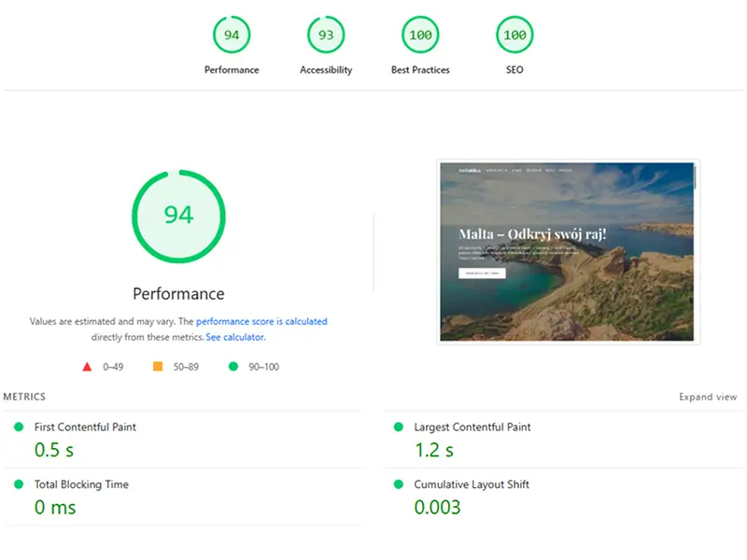
Task: Click the green circle 90–100 legend icon
Action: click(x=233, y=367)
